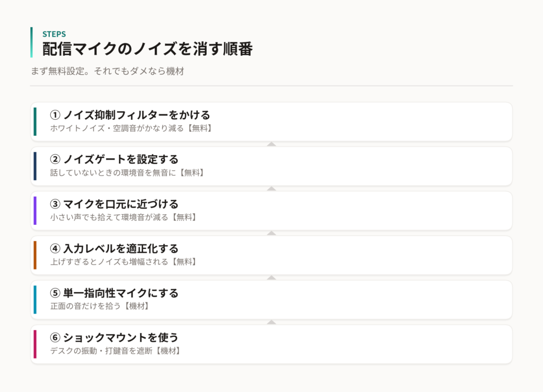Click the description デスクの振動・打鍵音を遮断【機材】
This screenshot has width=543, height=392.
point(116,351)
